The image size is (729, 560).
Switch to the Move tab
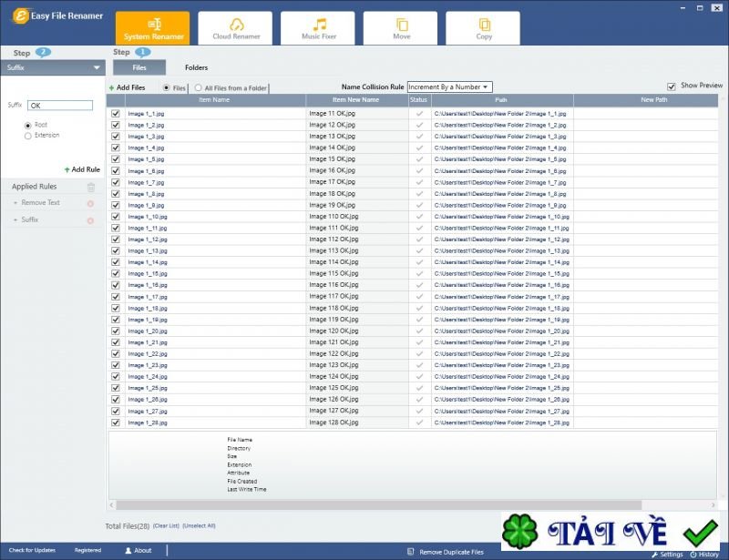coord(400,28)
